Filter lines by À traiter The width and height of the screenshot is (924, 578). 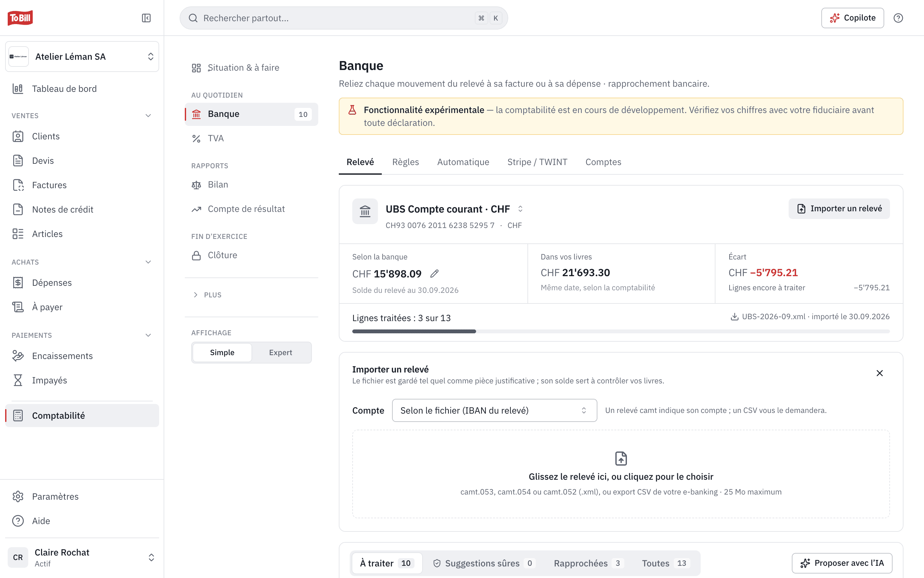387,563
